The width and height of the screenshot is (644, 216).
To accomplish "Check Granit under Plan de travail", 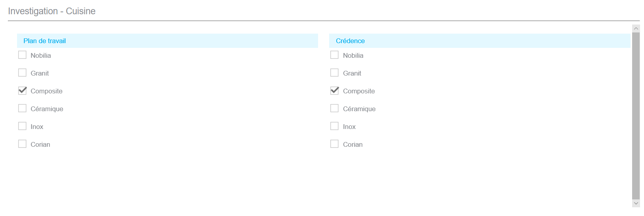I will pyautogui.click(x=22, y=73).
